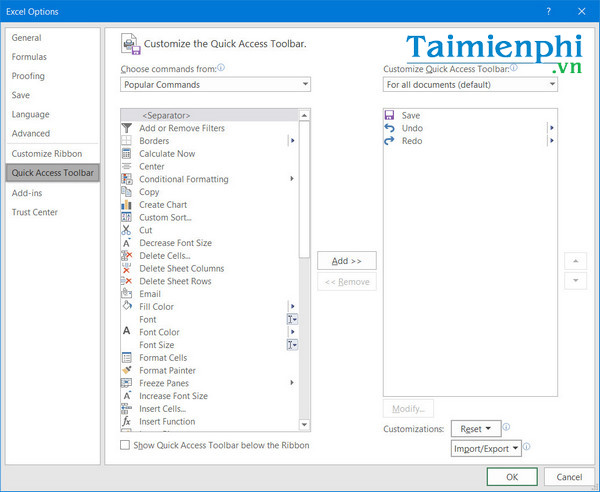The width and height of the screenshot is (600, 492).
Task: Select the Conditional Formatting icon
Action: [x=127, y=179]
